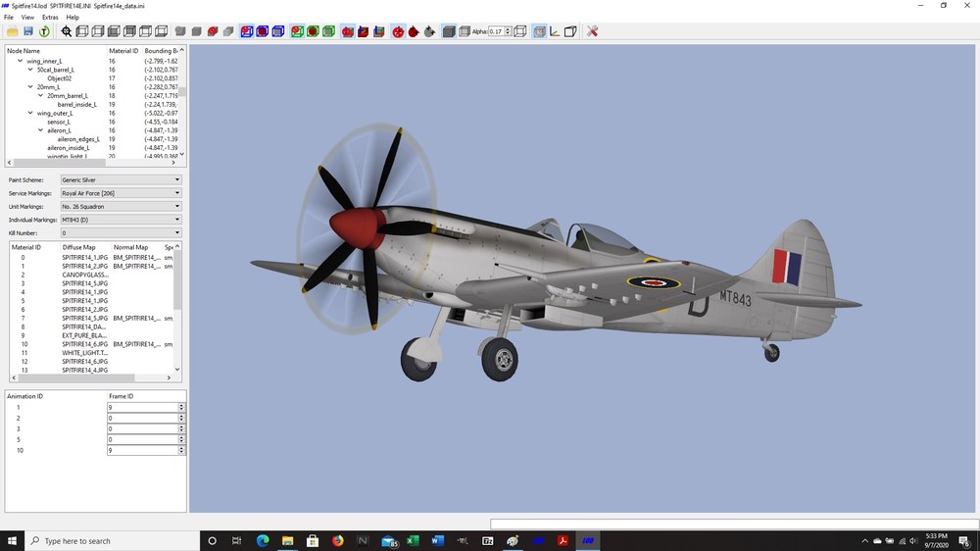Open Firefox from the taskbar
This screenshot has height=551, width=980.
[337, 541]
